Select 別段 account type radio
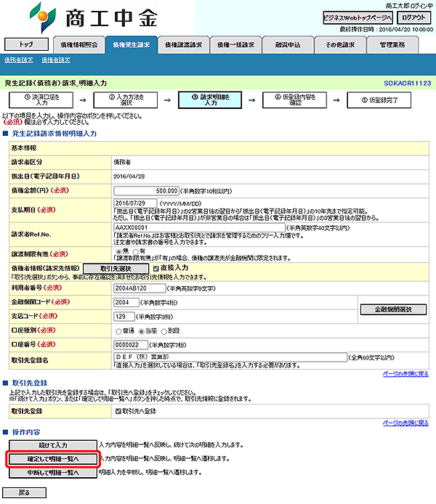Screen dimensions: 436x504 pos(164,331)
